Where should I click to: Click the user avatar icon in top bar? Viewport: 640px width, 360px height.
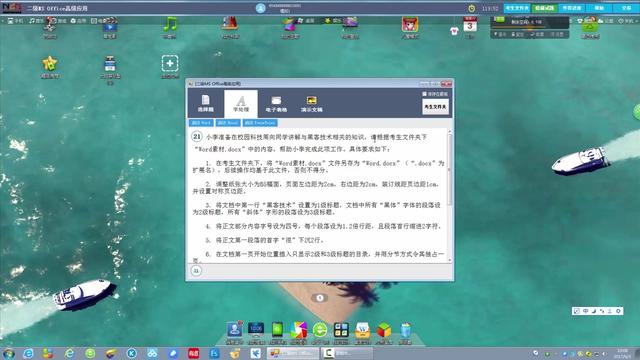[260, 8]
